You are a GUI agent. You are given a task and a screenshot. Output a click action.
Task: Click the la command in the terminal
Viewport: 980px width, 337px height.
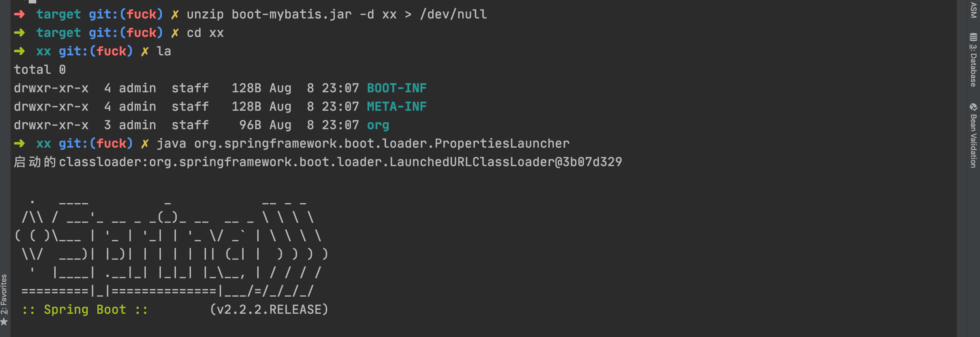164,51
